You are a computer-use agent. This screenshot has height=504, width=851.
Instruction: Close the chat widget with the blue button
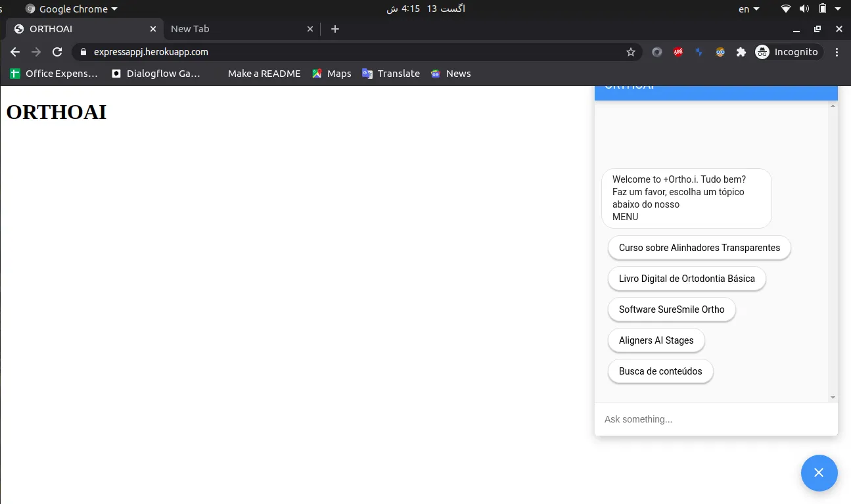(x=819, y=472)
